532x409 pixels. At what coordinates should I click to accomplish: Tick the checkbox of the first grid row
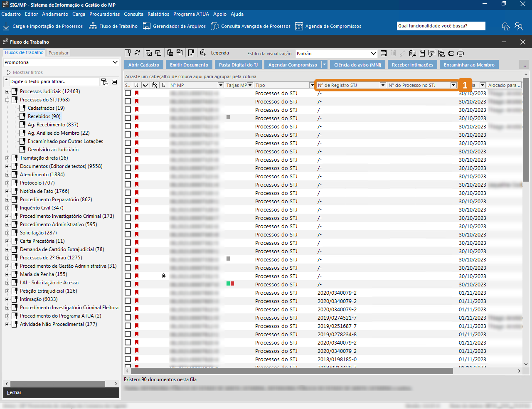128,93
